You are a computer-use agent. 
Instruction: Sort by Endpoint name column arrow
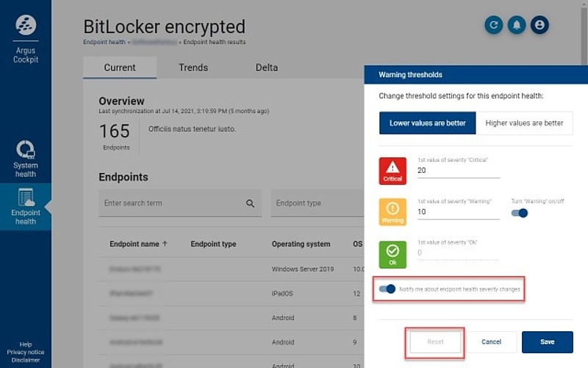tap(165, 244)
